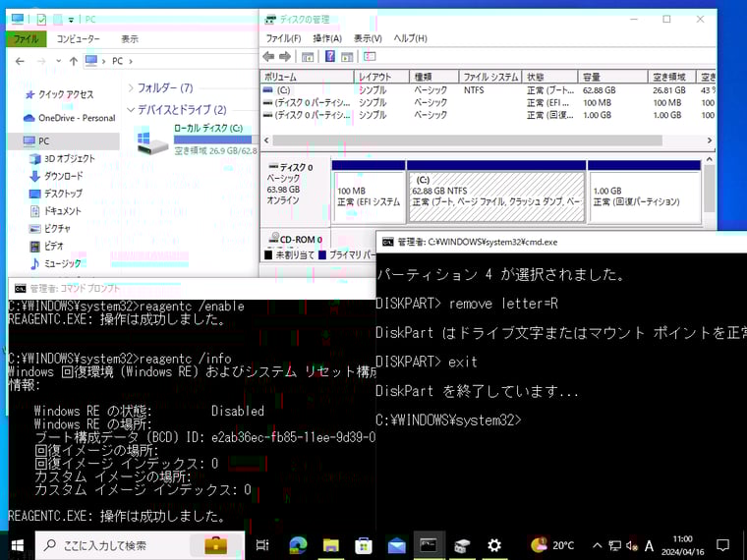Open the コンピューター ribbon tab in Explorer
Screen dimensions: 747x560
[78, 39]
